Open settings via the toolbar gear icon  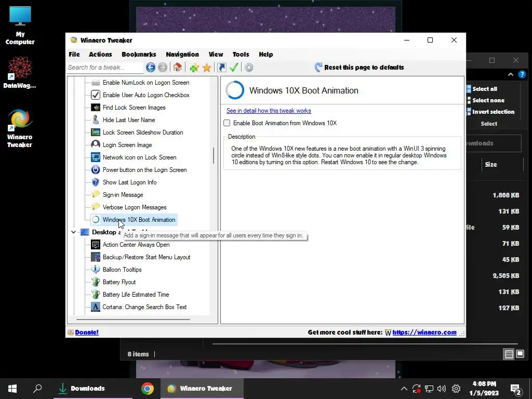(x=249, y=67)
